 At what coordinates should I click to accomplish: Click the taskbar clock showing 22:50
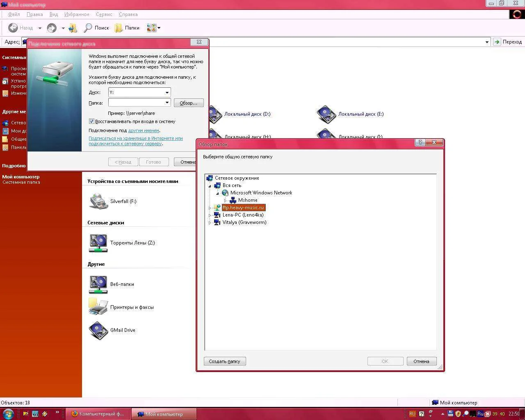click(x=514, y=414)
